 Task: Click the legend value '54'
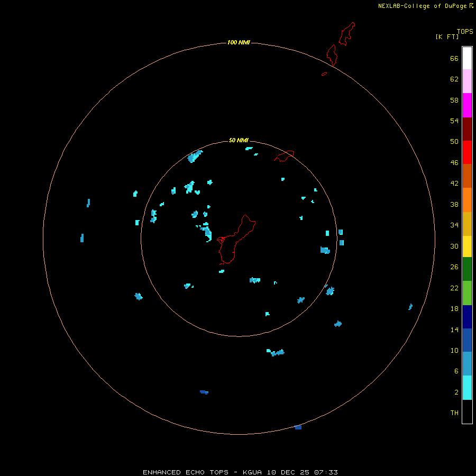(x=454, y=121)
